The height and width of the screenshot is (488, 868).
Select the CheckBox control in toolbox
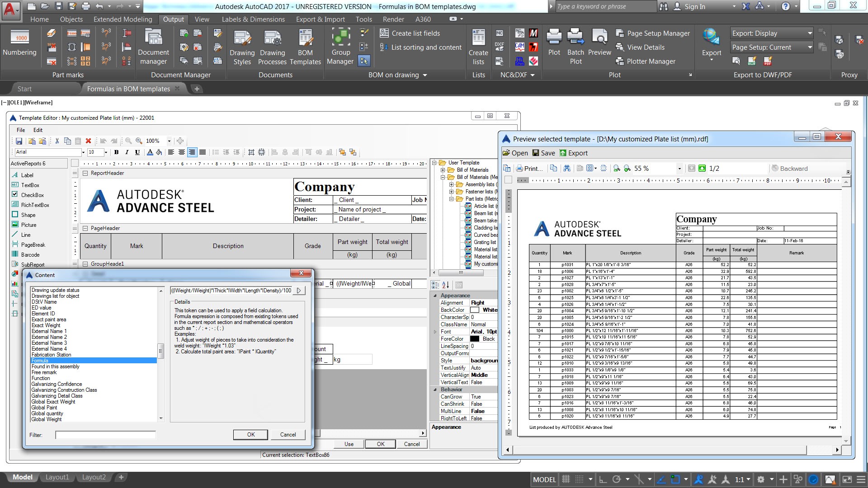click(32, 195)
